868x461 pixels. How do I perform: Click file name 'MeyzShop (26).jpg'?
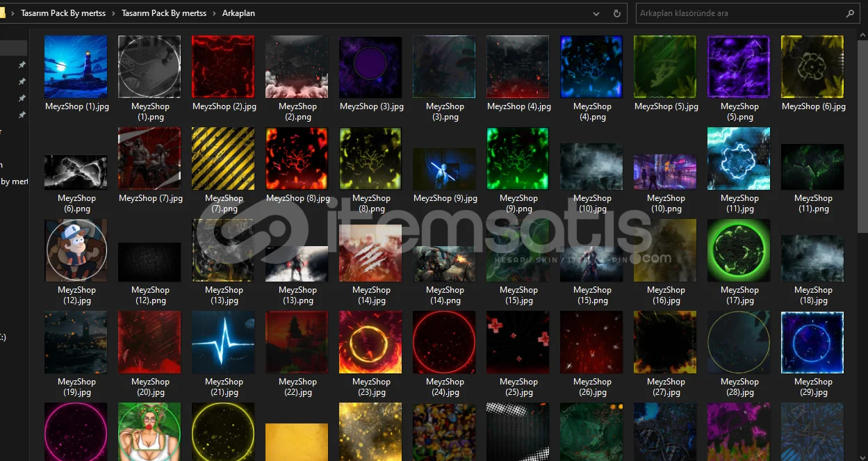pyautogui.click(x=592, y=387)
